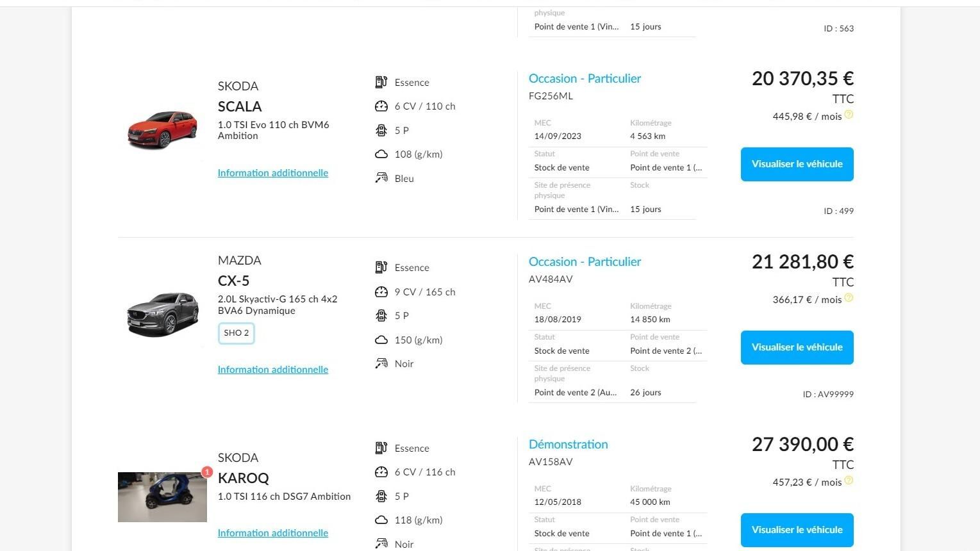Viewport: 980px width, 551px height.
Task: Click the monthly payment info icon for Mazda CX-5
Action: (x=849, y=298)
